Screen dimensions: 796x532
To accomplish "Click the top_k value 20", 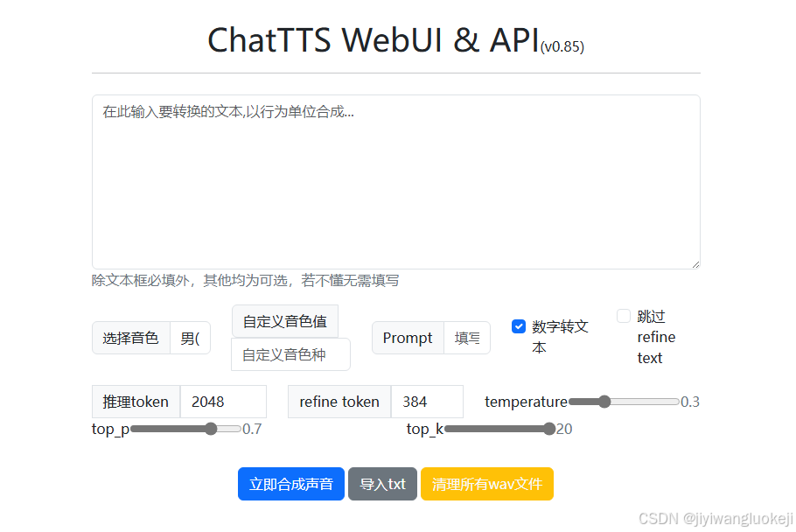I will click(x=564, y=429).
